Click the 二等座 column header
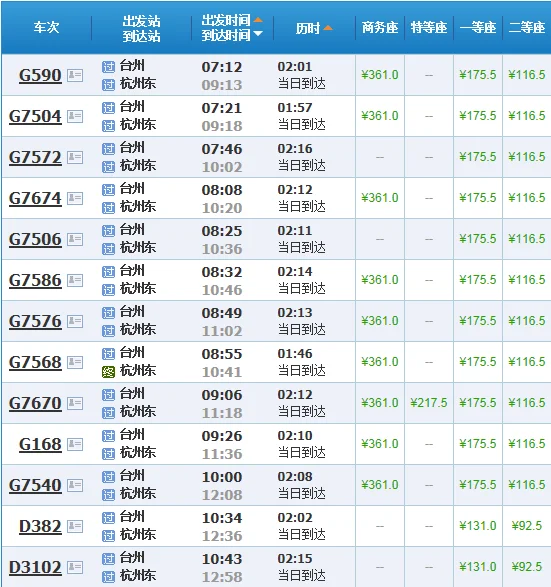This screenshot has height=587, width=551. (527, 27)
